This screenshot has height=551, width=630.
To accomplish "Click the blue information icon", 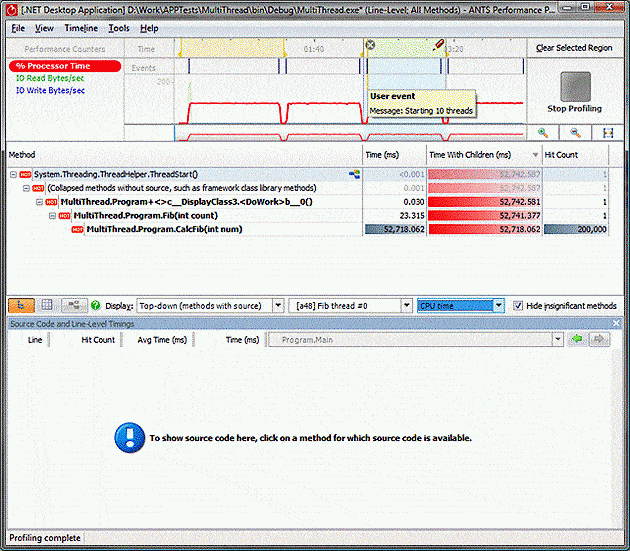I will pyautogui.click(x=129, y=438).
